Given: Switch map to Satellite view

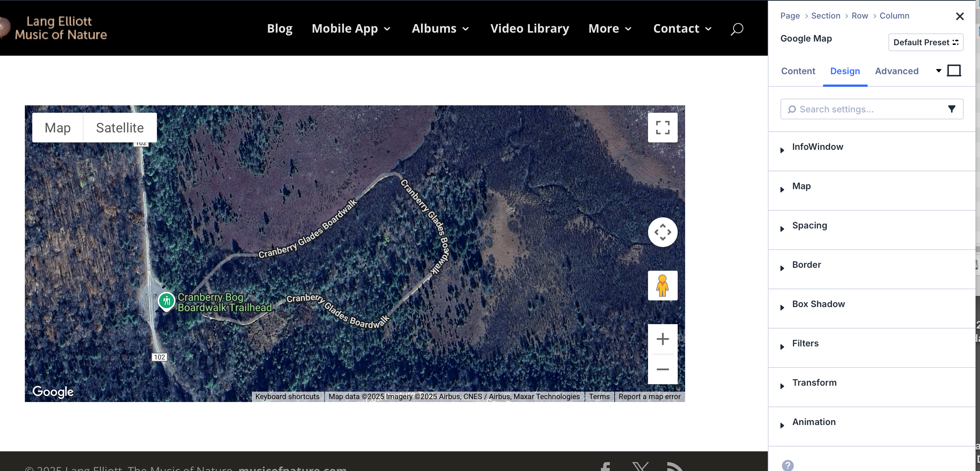Looking at the screenshot, I should [x=120, y=128].
